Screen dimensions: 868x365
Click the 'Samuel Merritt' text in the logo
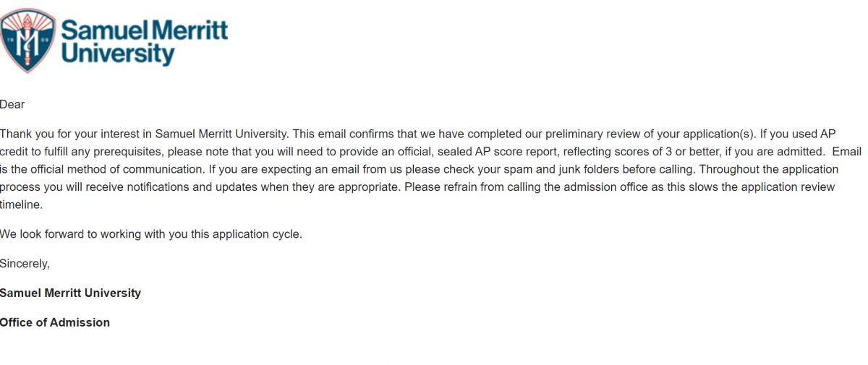pyautogui.click(x=145, y=30)
